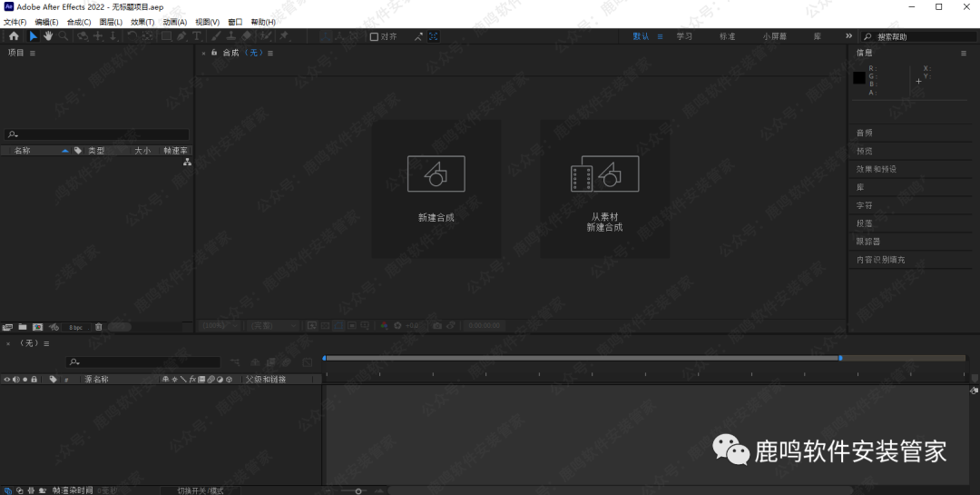
Task: Click the Reset Exposure icon
Action: (x=397, y=325)
